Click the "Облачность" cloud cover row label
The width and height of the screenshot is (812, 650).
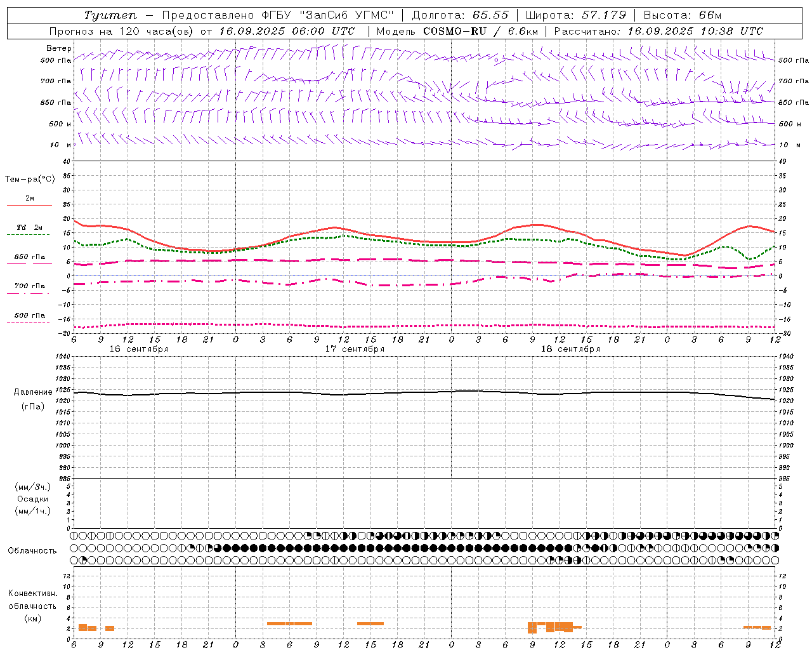32,551
